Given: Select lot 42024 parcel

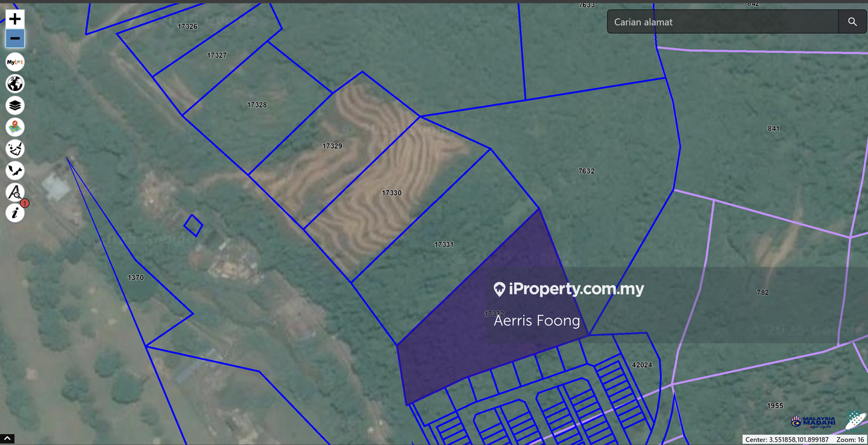Looking at the screenshot, I should 641,365.
